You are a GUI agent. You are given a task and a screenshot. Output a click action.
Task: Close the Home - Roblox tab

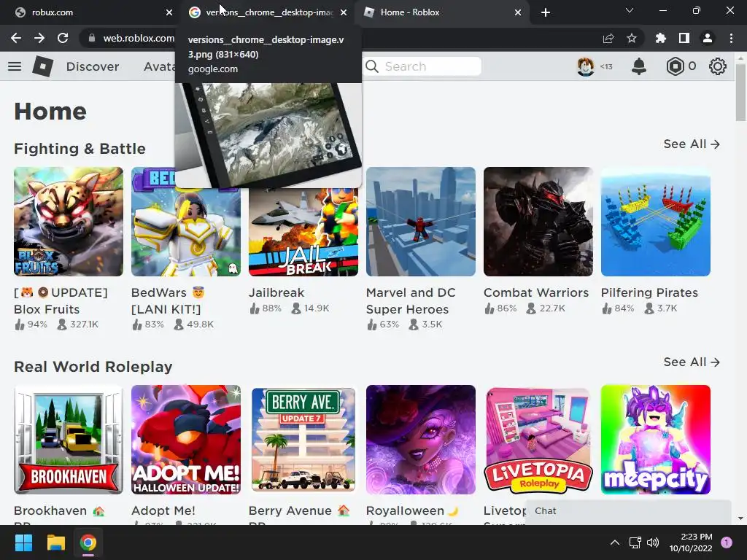518,12
